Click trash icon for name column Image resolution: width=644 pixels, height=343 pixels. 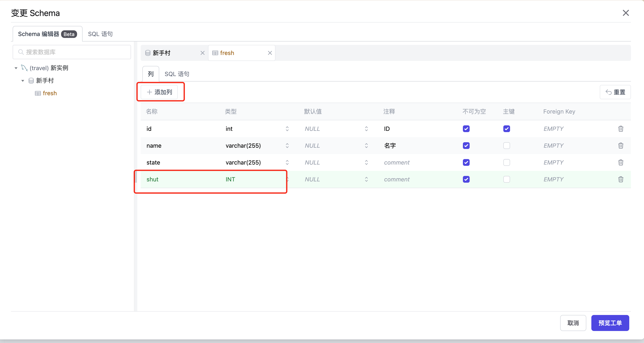(620, 146)
